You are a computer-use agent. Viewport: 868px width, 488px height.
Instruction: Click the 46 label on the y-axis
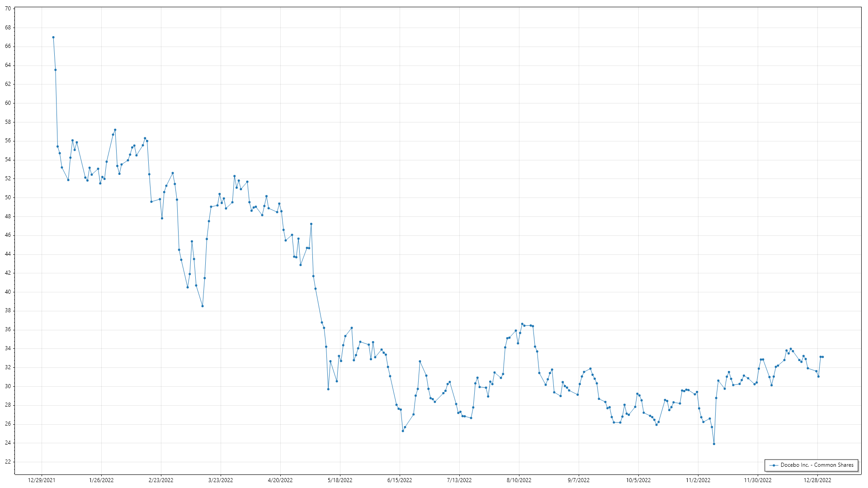(x=8, y=235)
